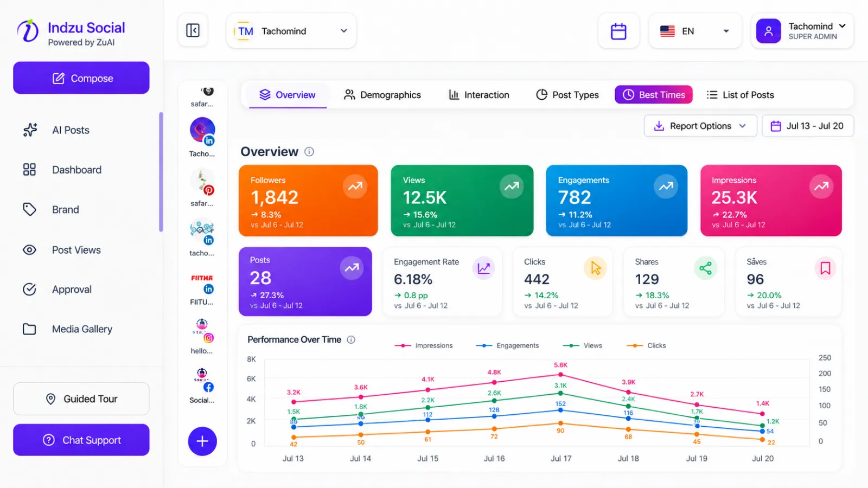
Task: Start the Guided Tour
Action: [81, 399]
